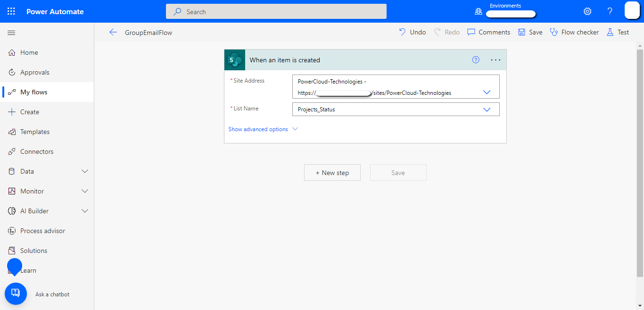The width and height of the screenshot is (644, 310).
Task: Click the Site Address field text
Action: (396, 87)
